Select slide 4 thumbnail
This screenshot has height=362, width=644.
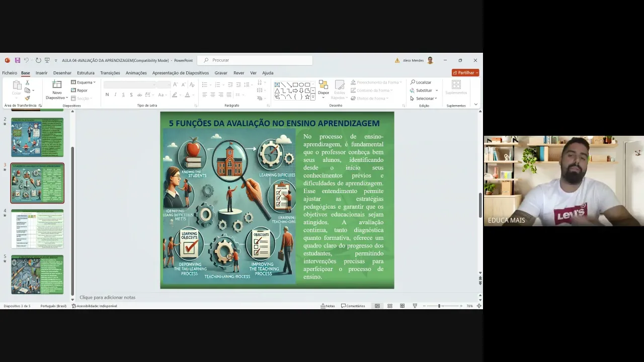pyautogui.click(x=37, y=229)
